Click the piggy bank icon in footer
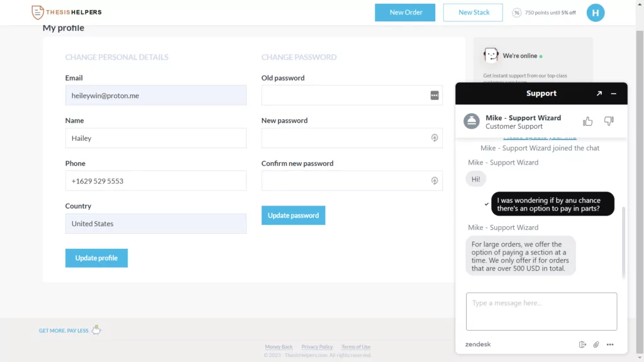This screenshot has width=644, height=362. (96, 329)
